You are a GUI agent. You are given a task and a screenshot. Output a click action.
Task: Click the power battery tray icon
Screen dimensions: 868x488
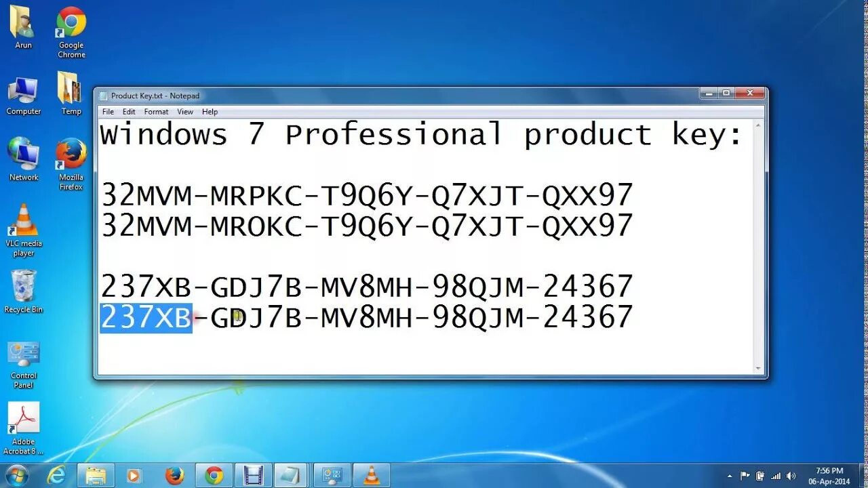tap(760, 476)
